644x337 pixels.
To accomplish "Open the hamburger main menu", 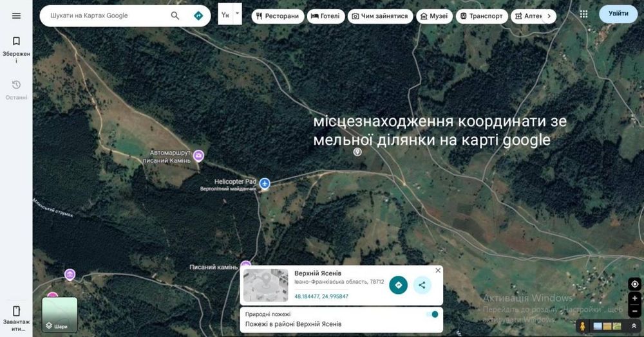I will tap(16, 15).
